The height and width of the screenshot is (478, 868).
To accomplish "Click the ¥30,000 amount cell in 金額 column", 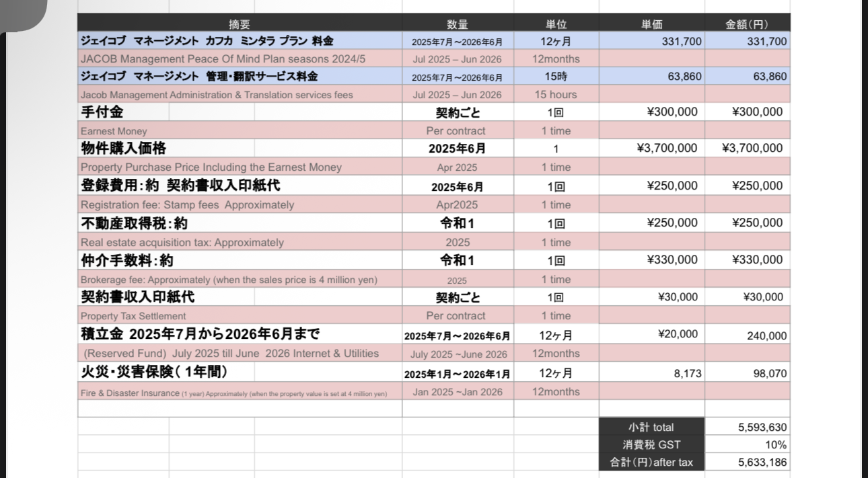I will click(747, 296).
